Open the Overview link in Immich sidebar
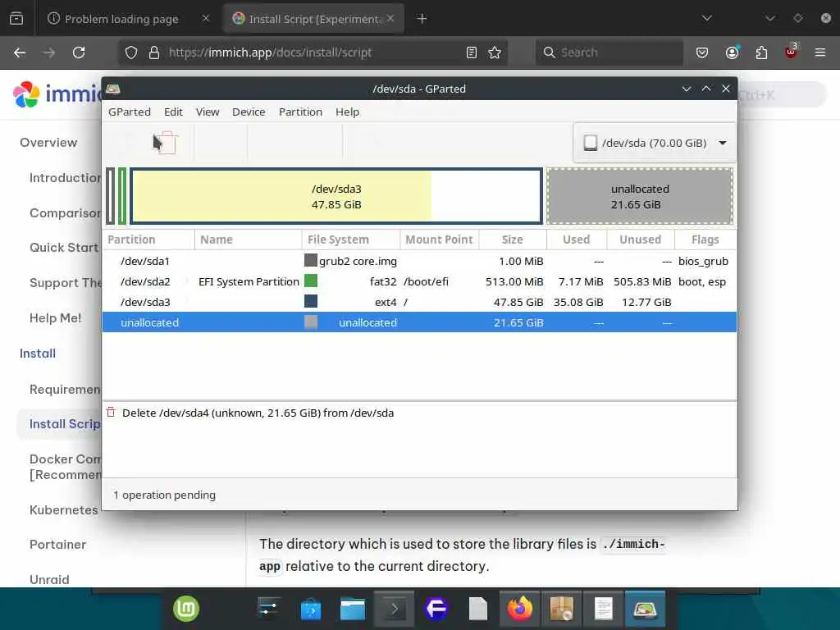 48,143
